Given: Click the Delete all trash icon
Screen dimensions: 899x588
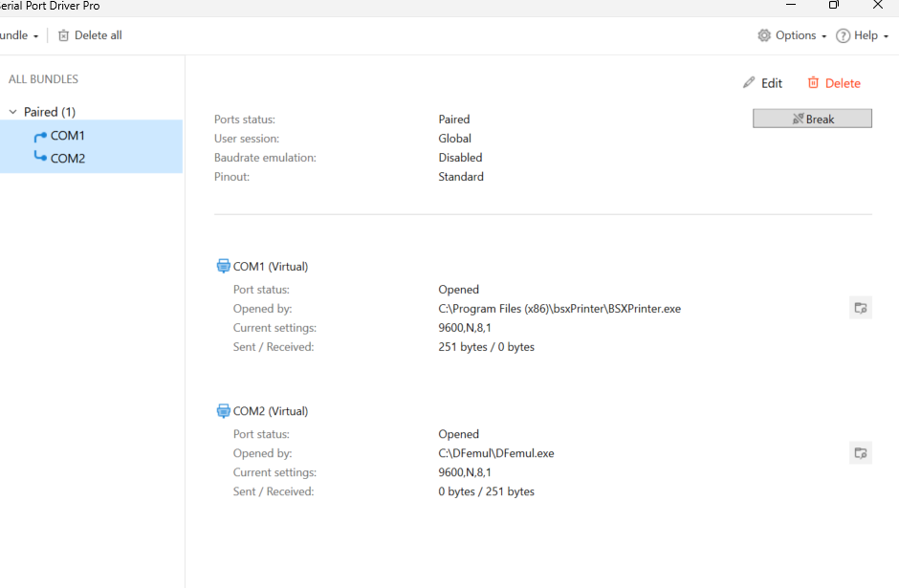Looking at the screenshot, I should tap(64, 35).
